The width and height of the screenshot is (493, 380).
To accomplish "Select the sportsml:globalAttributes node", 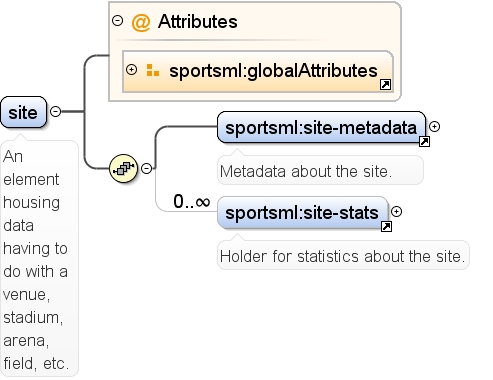I will click(x=258, y=71).
